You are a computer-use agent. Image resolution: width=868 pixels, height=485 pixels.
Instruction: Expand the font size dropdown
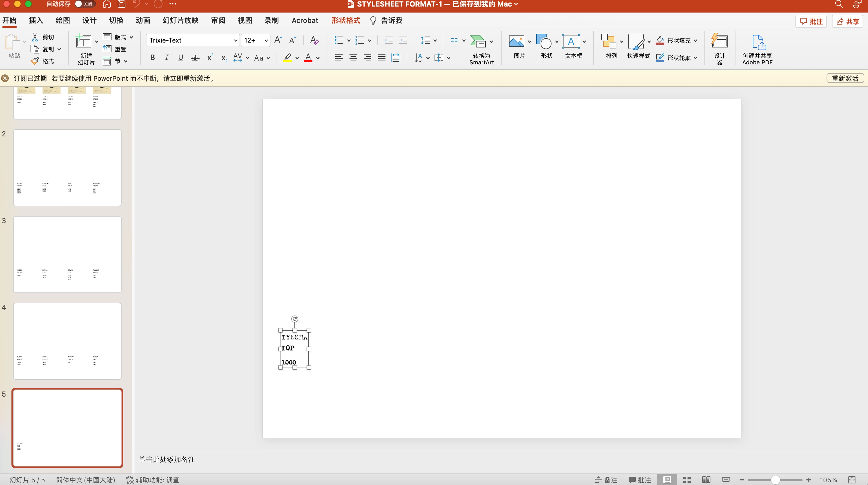(x=266, y=40)
